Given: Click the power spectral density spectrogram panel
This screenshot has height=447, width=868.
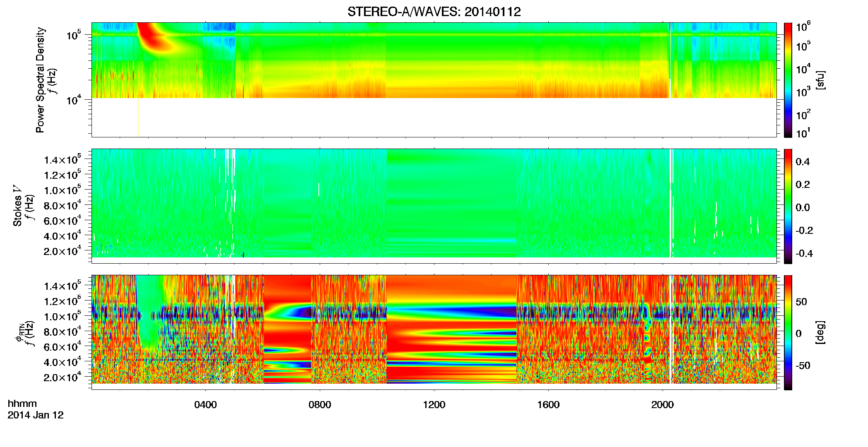Looking at the screenshot, I should pyautogui.click(x=434, y=80).
